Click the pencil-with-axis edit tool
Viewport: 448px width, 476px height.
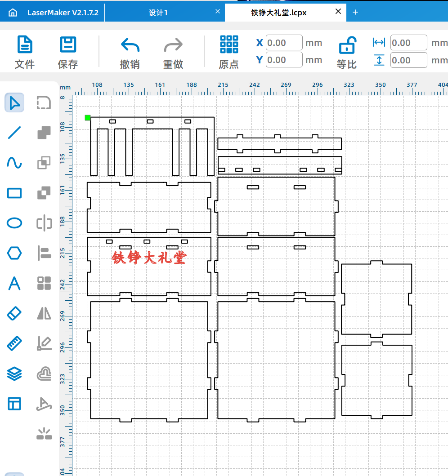click(x=45, y=343)
